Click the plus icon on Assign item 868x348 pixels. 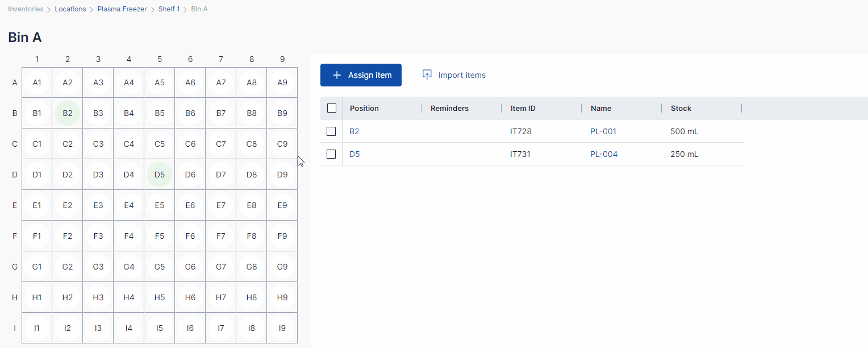pyautogui.click(x=337, y=75)
